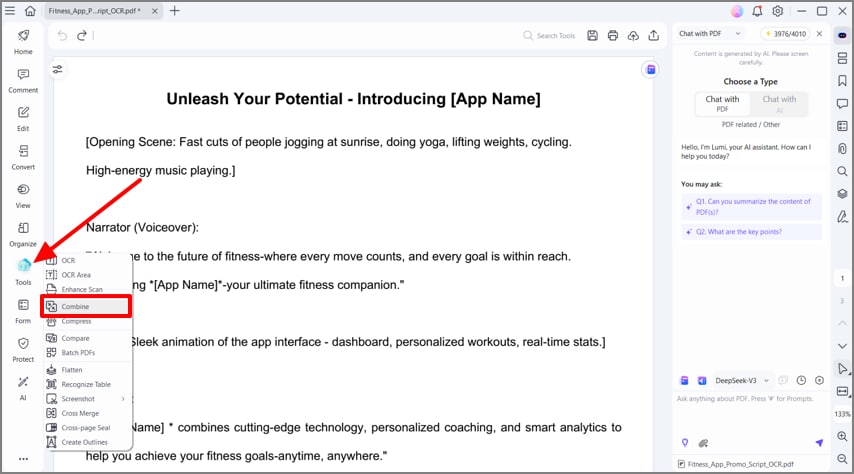
Task: Switch to the Chat with AI type
Action: tap(779, 104)
